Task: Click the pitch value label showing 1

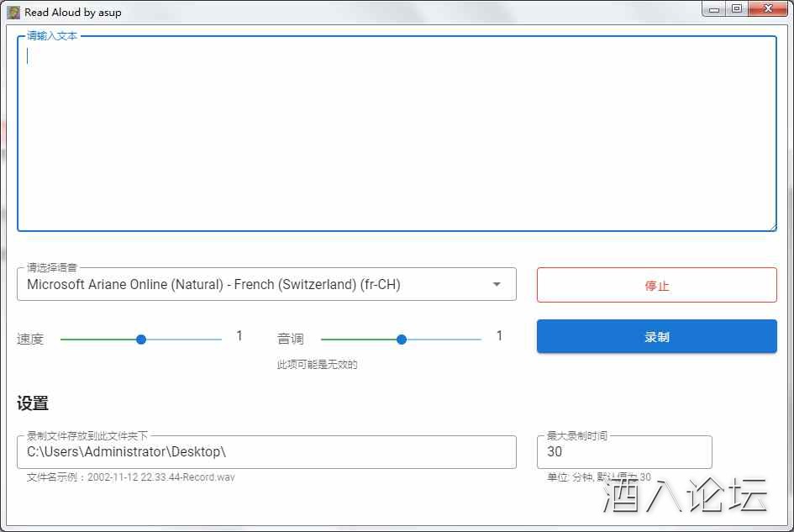Action: coord(499,334)
